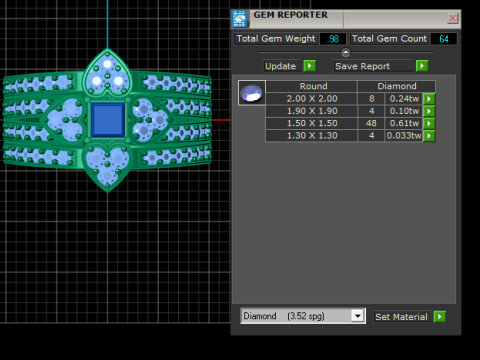Screen dimensions: 480x360
Task: Select the Diamond column header
Action: click(397, 86)
